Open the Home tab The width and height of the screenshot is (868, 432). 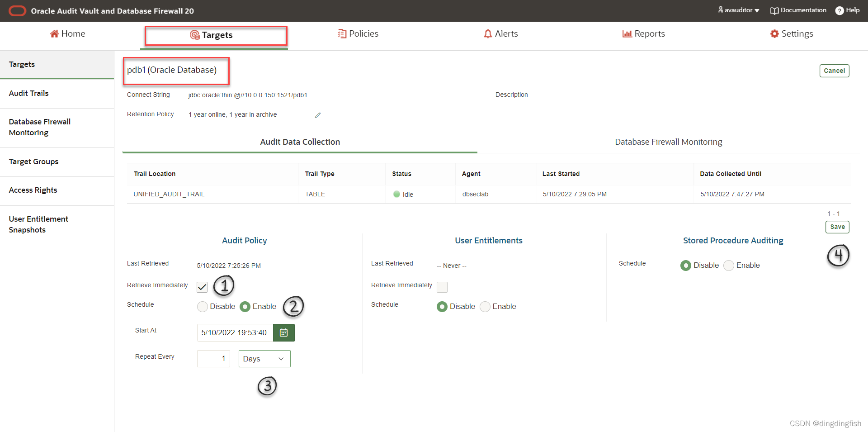[x=67, y=33]
